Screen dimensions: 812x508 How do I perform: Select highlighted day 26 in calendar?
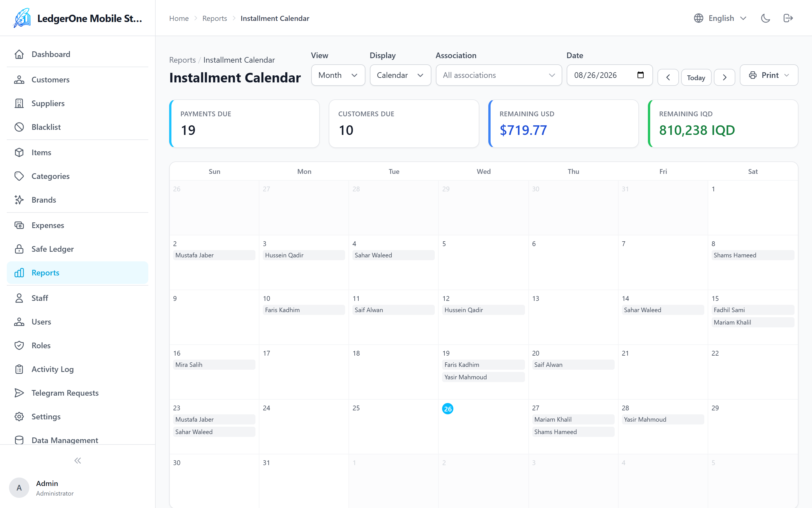click(448, 409)
